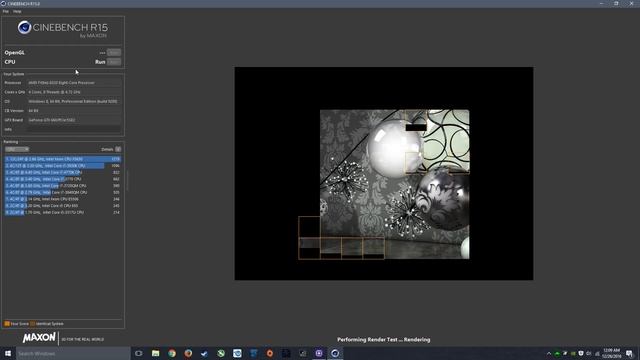640x360 pixels.
Task: Click the Search Windows box
Action: (x=73, y=353)
